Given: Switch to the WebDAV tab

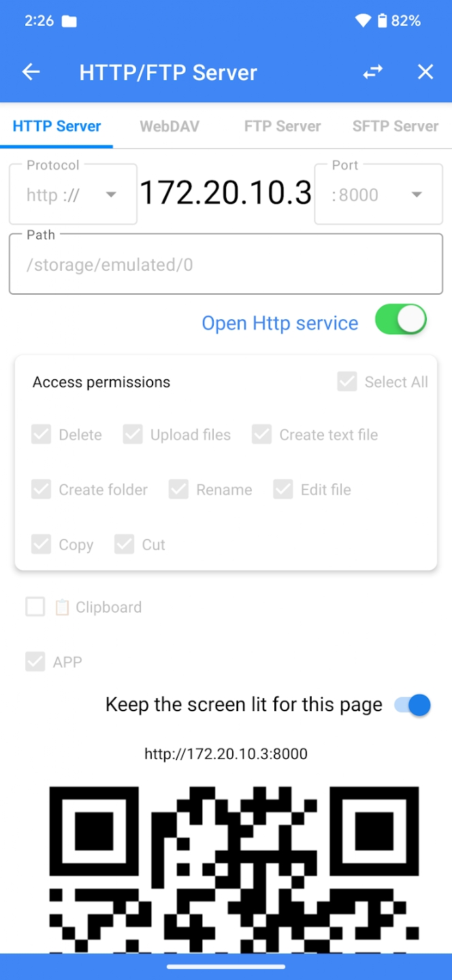Looking at the screenshot, I should point(169,126).
